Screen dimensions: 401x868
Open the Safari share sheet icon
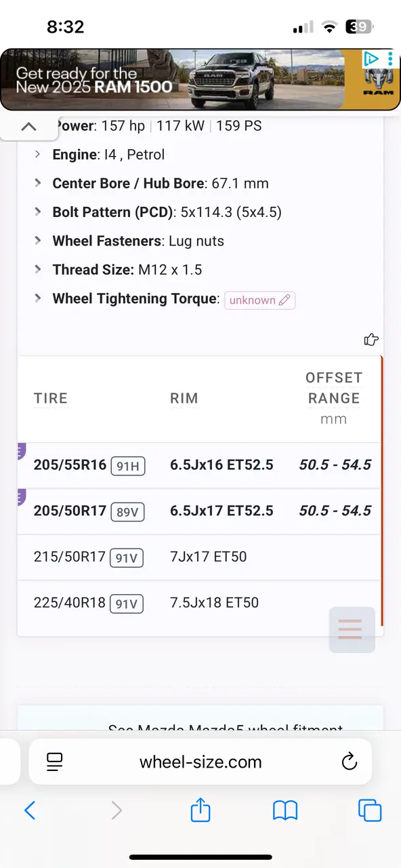click(x=200, y=809)
